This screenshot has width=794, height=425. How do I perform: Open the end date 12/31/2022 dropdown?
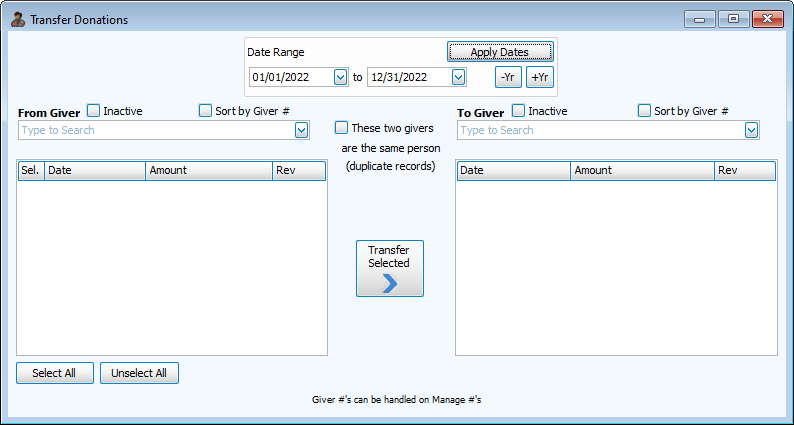coord(458,77)
